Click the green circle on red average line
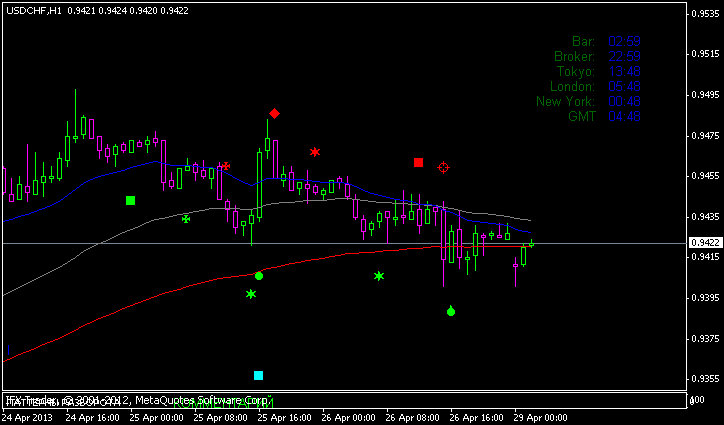Screen dimensions: 724x425 (259, 275)
